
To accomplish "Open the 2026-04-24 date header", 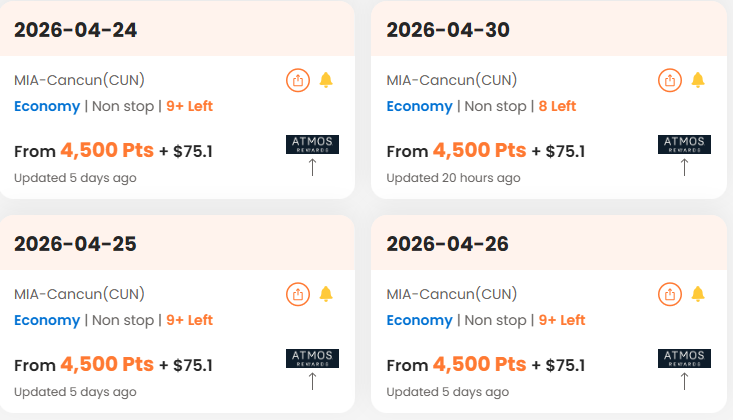I will point(76,30).
